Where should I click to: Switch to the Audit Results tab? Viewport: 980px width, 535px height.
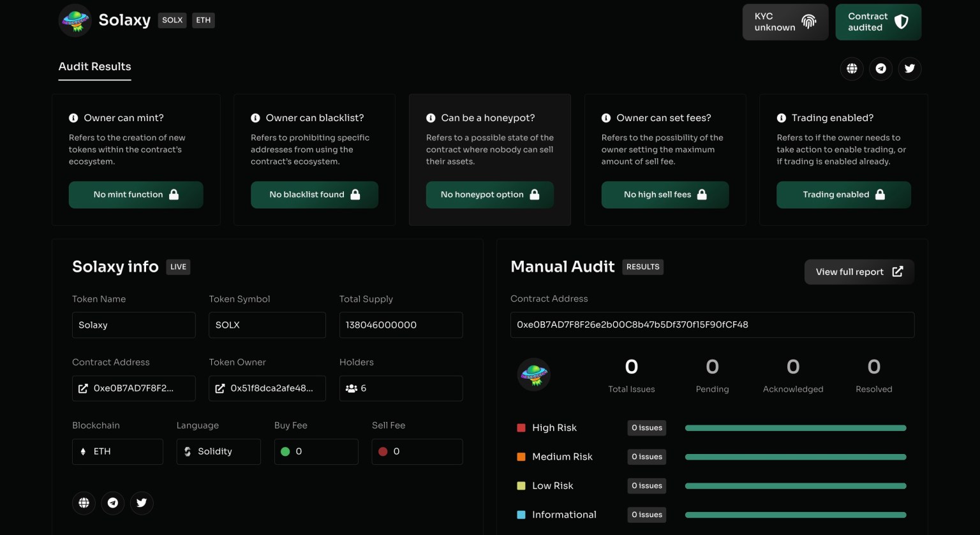pos(94,67)
